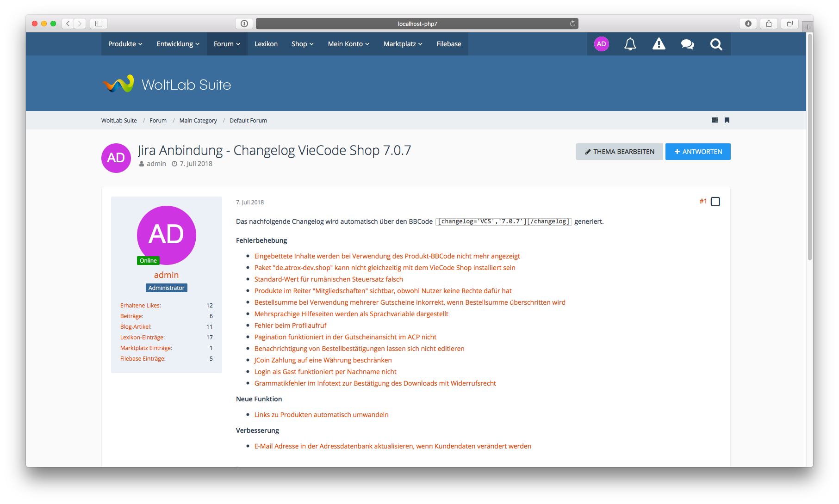Viewport: 839px width, 504px height.
Task: Open 'Paket de.atrox-dev.shop' changelog link
Action: (385, 268)
